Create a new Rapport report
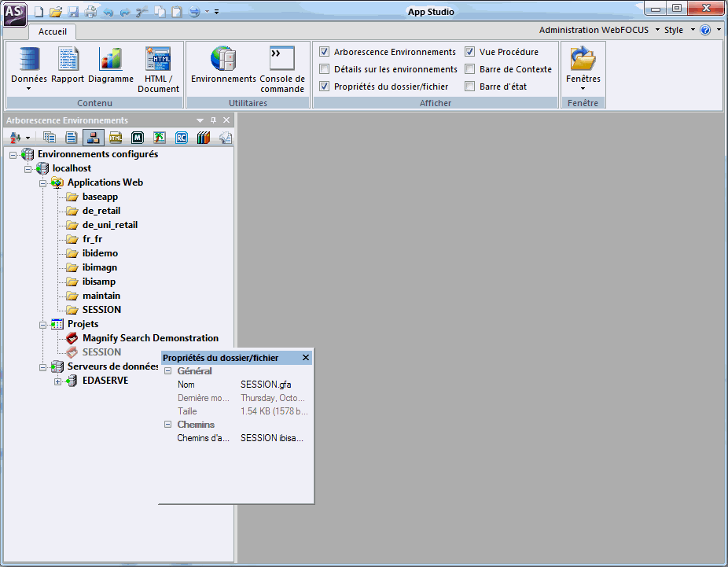728x567 pixels. [x=68, y=65]
